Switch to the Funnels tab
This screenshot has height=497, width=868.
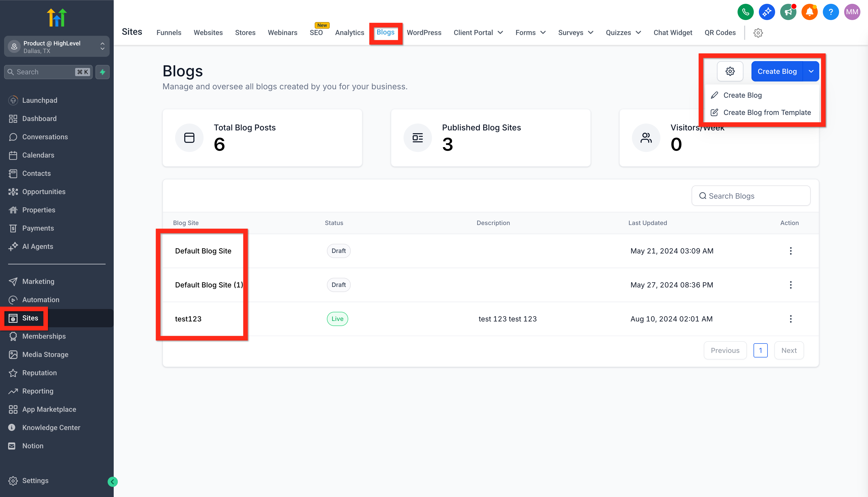click(169, 33)
